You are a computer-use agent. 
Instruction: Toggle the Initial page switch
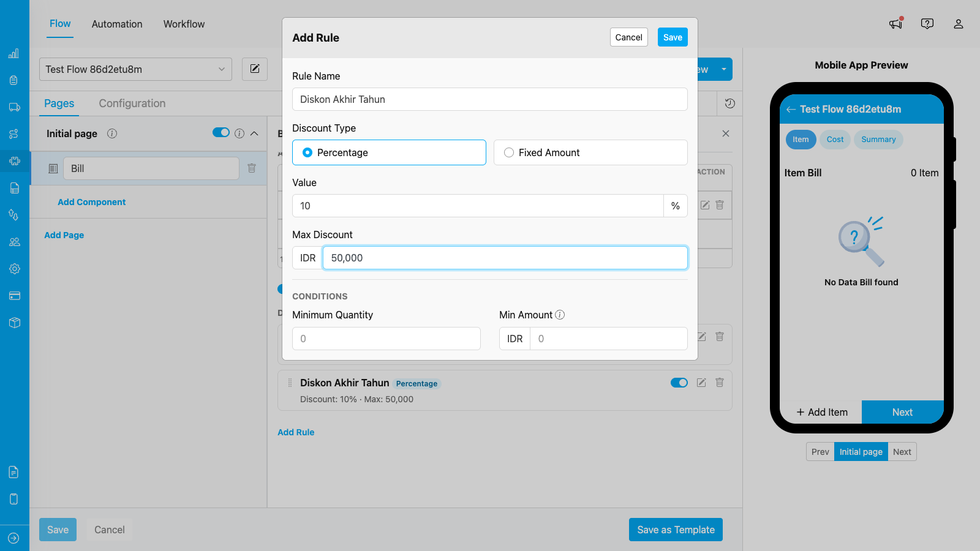coord(221,133)
